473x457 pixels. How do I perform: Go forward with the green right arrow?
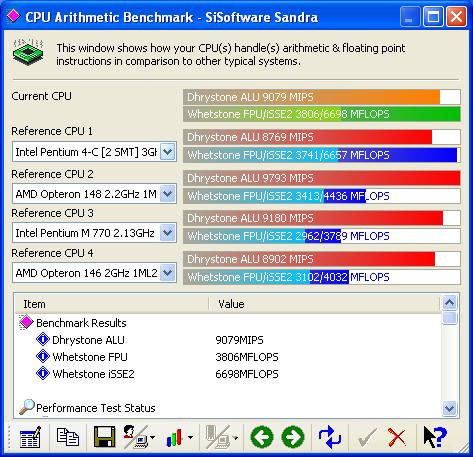pos(293,437)
